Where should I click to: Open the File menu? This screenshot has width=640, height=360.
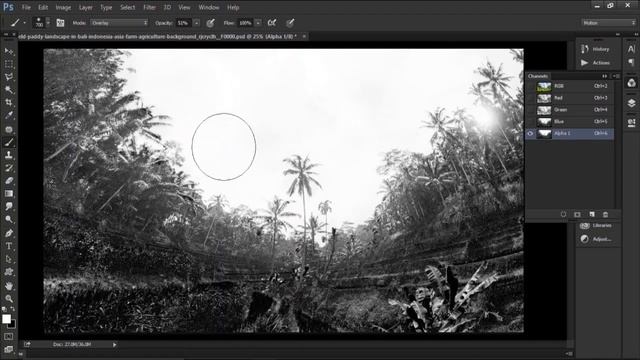26,7
